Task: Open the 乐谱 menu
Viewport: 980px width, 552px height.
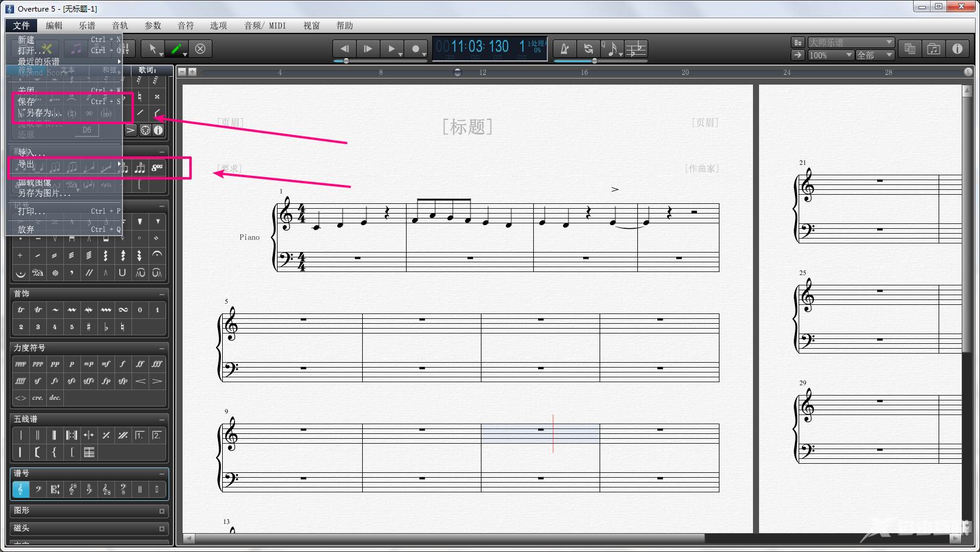Action: tap(87, 26)
